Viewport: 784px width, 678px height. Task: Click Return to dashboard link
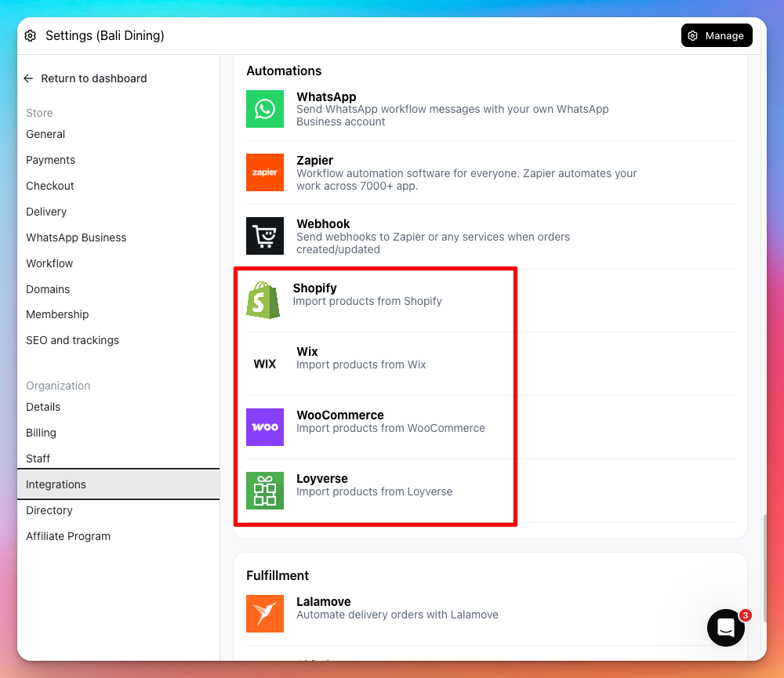coord(94,78)
